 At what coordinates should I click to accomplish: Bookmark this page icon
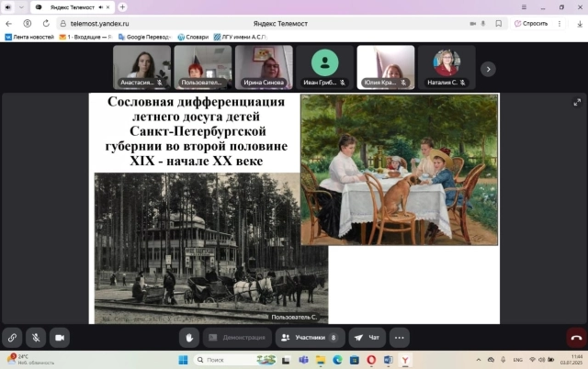(498, 24)
